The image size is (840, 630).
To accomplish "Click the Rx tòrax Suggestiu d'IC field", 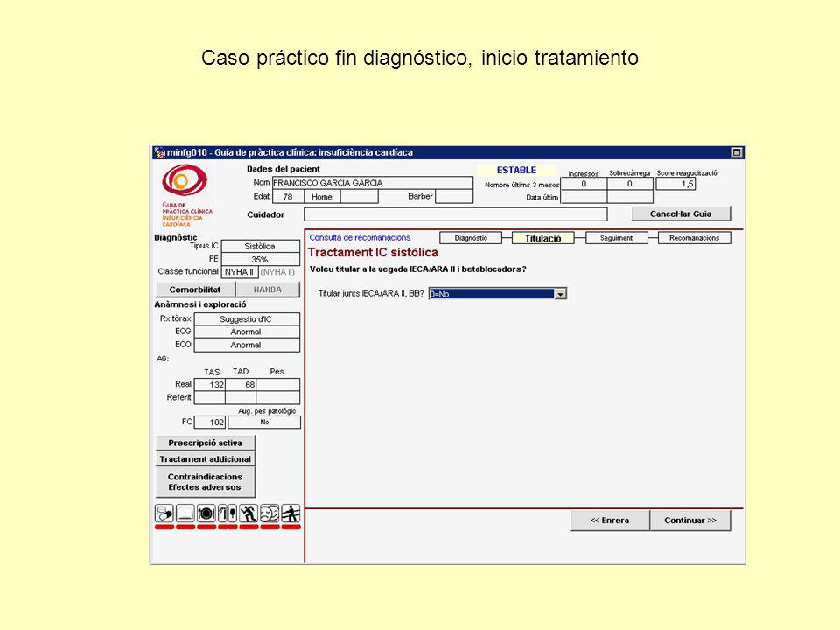I will 247,319.
